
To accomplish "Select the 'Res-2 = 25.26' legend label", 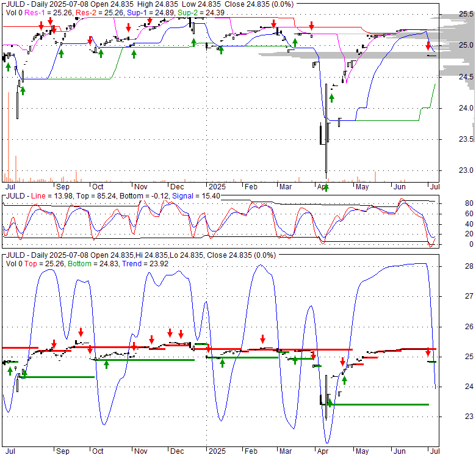I will (x=100, y=13).
